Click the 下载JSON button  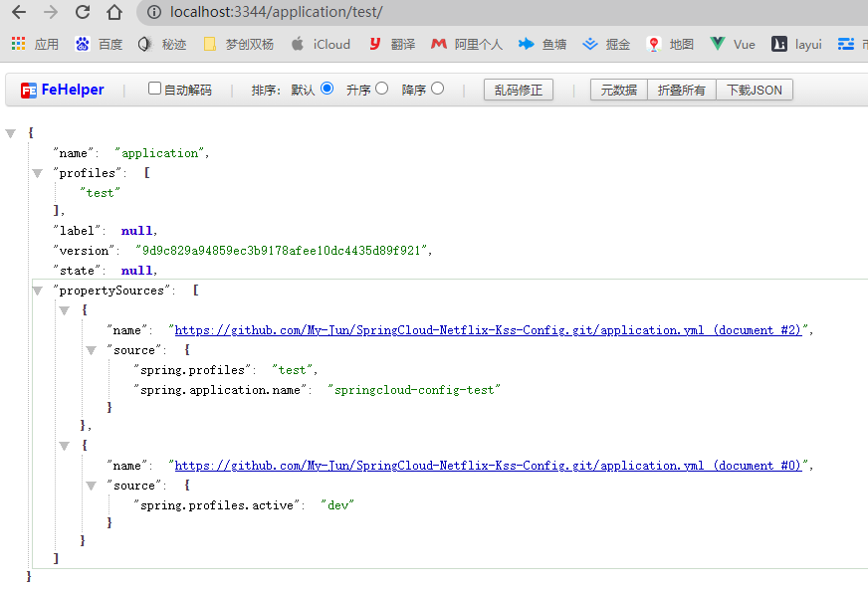[755, 90]
